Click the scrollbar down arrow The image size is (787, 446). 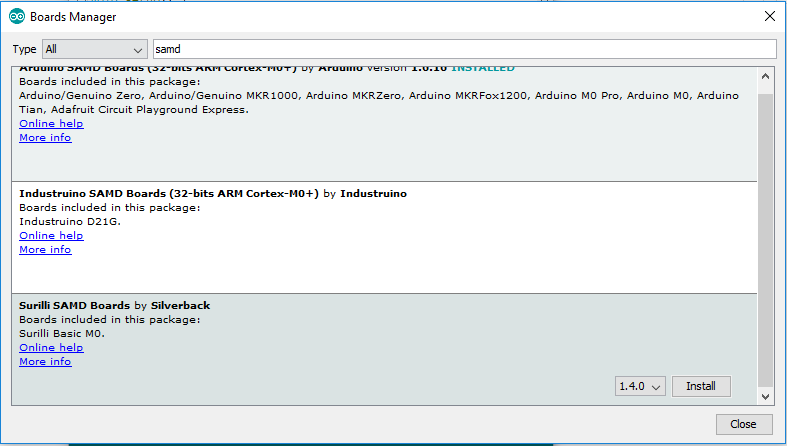(765, 397)
